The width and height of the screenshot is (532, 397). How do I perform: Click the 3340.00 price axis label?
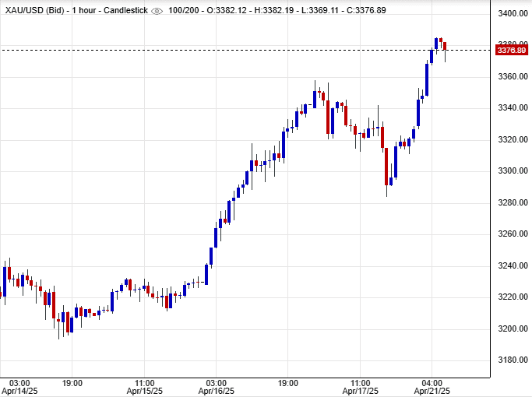click(513, 107)
